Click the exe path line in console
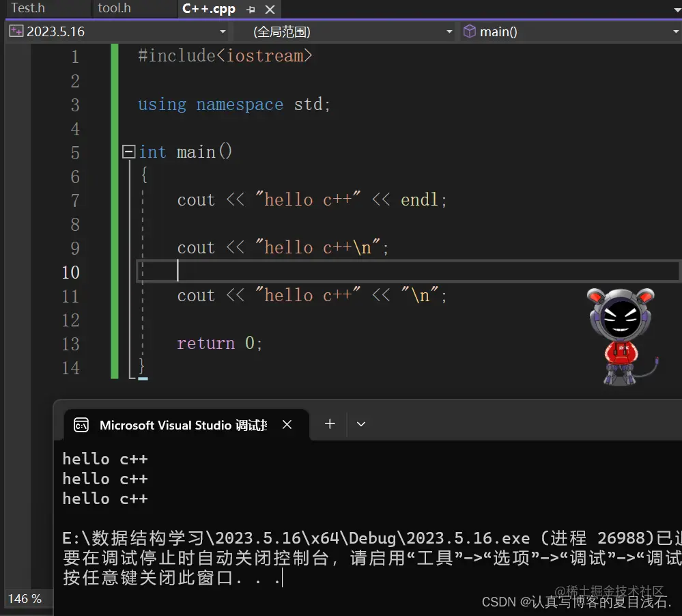This screenshot has width=682, height=616. (x=372, y=538)
